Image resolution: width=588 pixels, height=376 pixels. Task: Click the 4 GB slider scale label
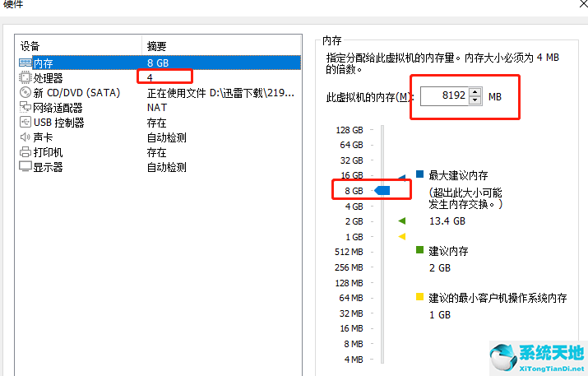[354, 207]
